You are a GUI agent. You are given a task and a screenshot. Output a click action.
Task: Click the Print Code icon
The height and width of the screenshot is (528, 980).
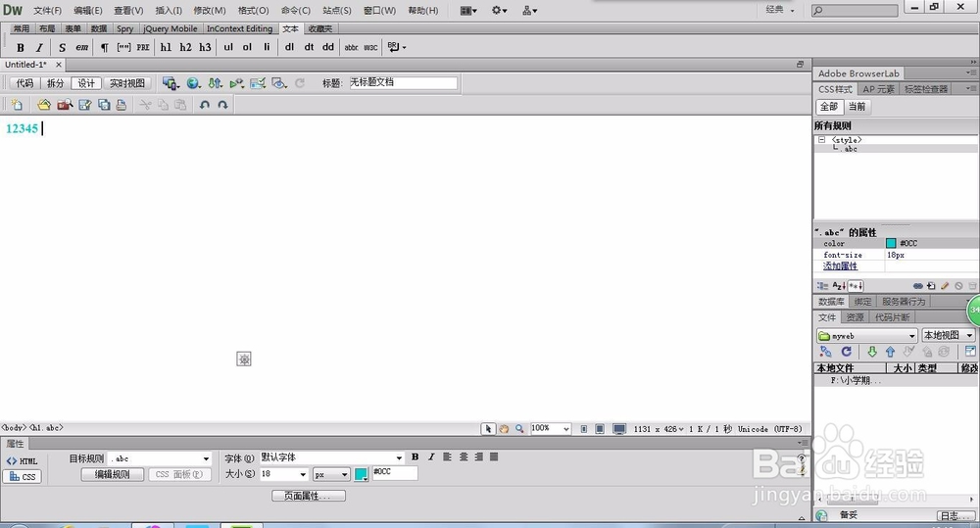pyautogui.click(x=122, y=105)
